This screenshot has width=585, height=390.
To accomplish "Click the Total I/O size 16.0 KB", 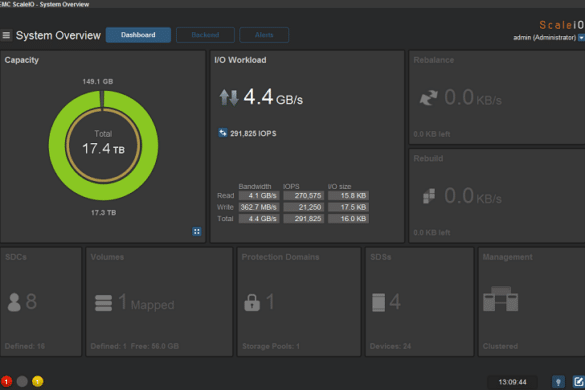I will tap(348, 219).
